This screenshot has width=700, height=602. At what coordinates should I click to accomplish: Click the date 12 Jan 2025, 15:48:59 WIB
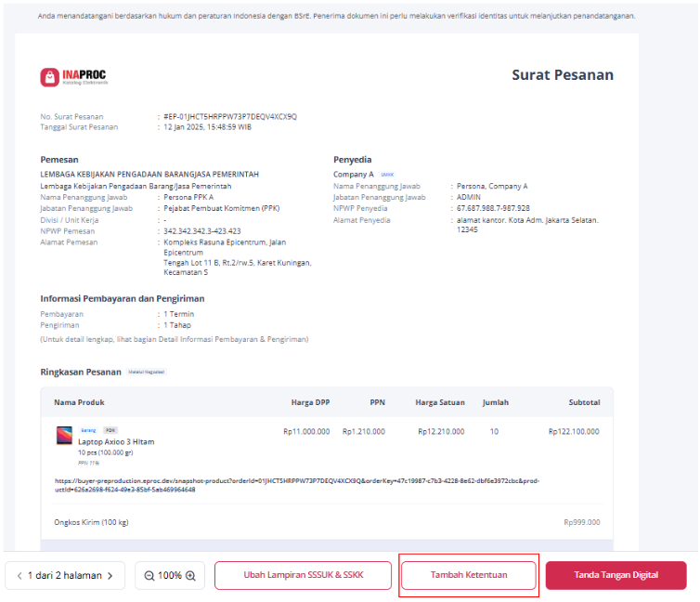[207, 127]
